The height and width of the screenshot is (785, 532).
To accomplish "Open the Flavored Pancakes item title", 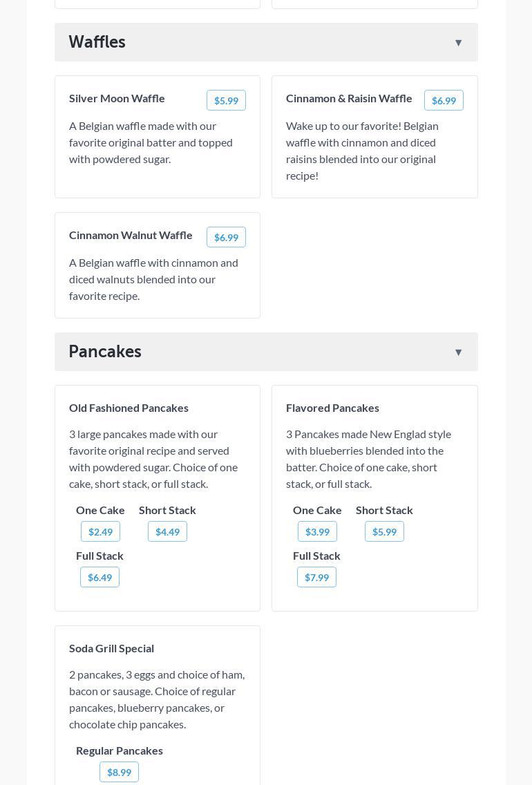I will (x=332, y=408).
